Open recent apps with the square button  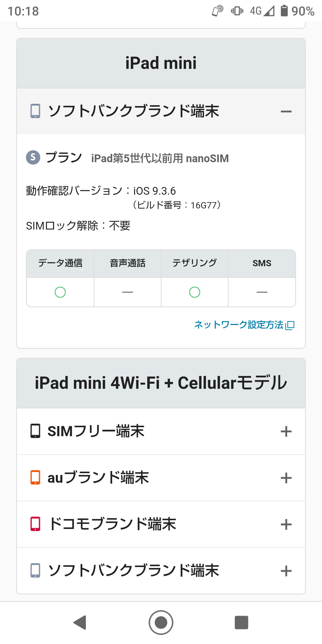(241, 623)
